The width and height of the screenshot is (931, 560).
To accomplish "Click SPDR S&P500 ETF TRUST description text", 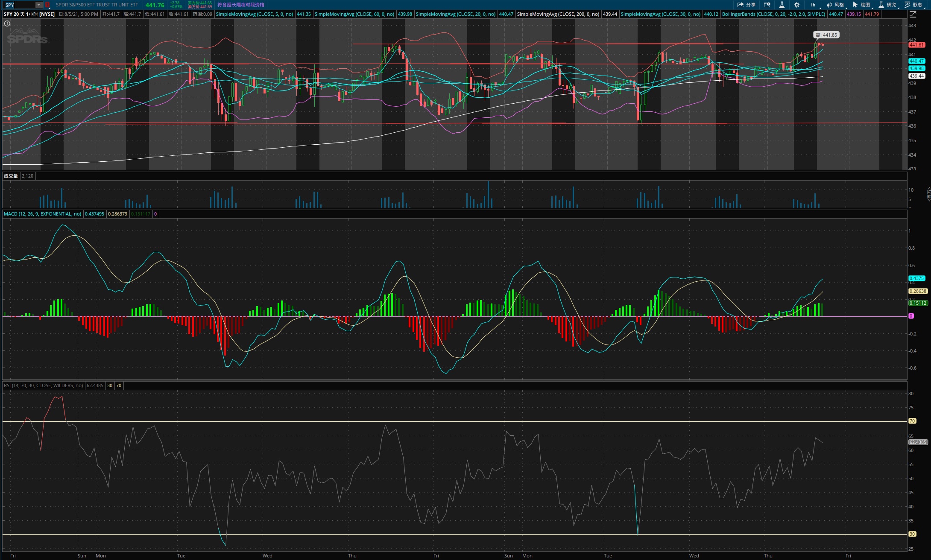I will (x=97, y=5).
